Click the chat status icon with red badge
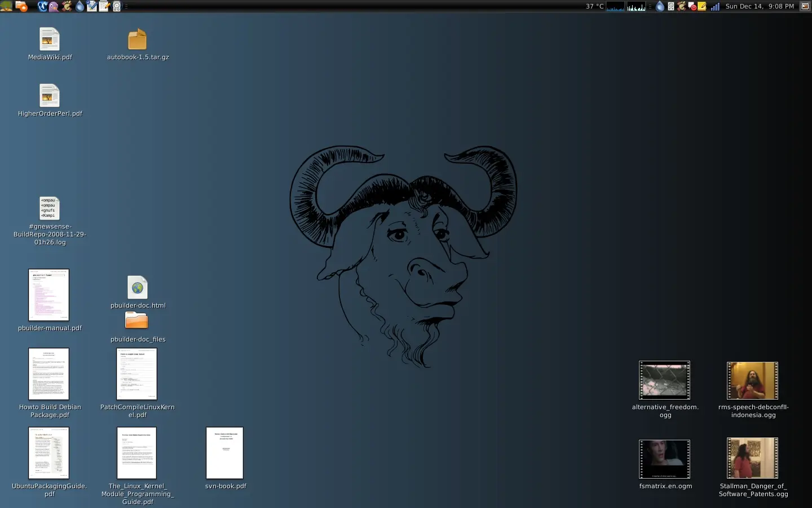The height and width of the screenshot is (508, 812). [x=692, y=6]
